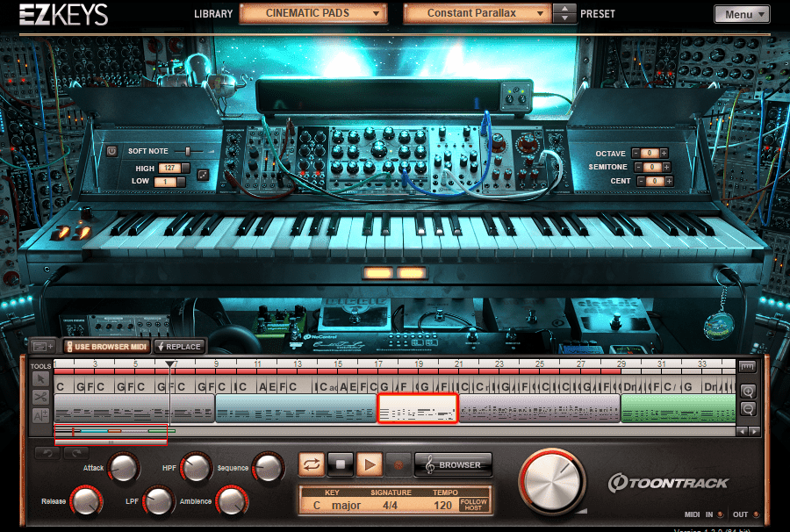Select the teal MIDI block

click(x=296, y=408)
